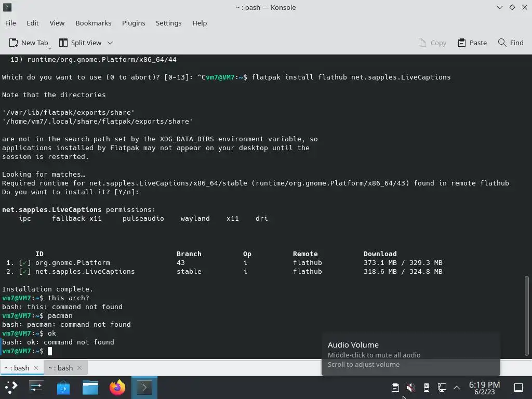Switch to the first bash tab
This screenshot has height=399, width=532.
[17, 368]
